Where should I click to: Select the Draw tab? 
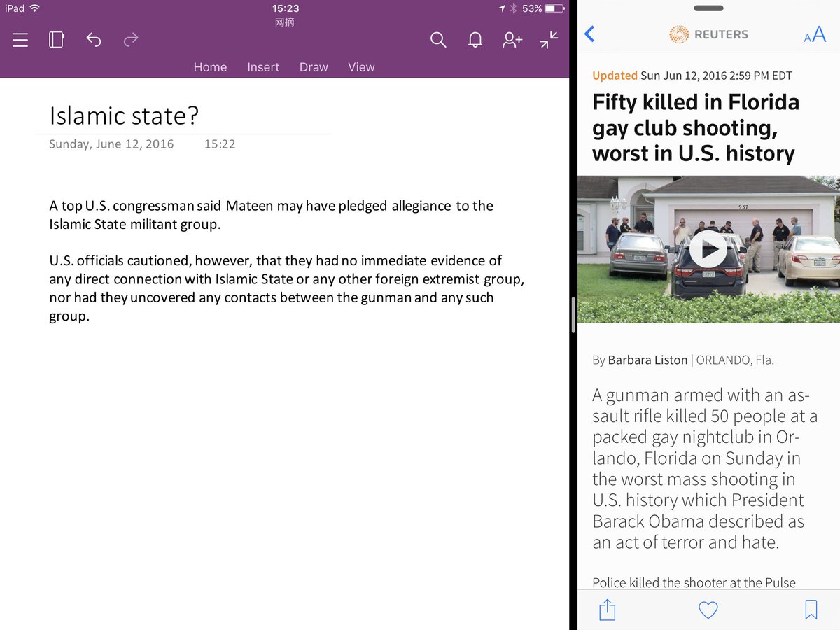[314, 67]
